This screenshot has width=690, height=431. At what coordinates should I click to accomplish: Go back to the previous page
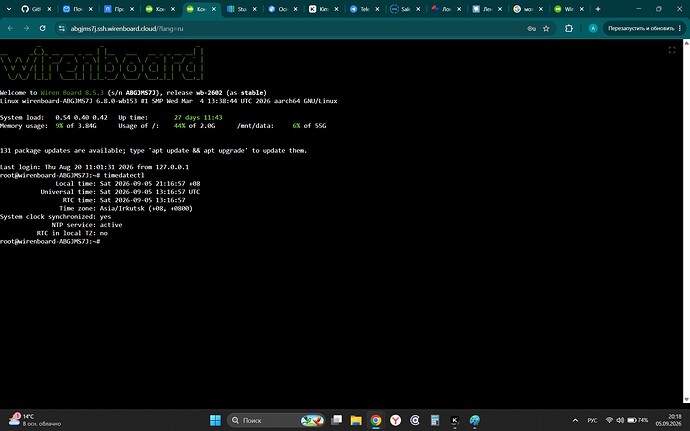(11, 28)
